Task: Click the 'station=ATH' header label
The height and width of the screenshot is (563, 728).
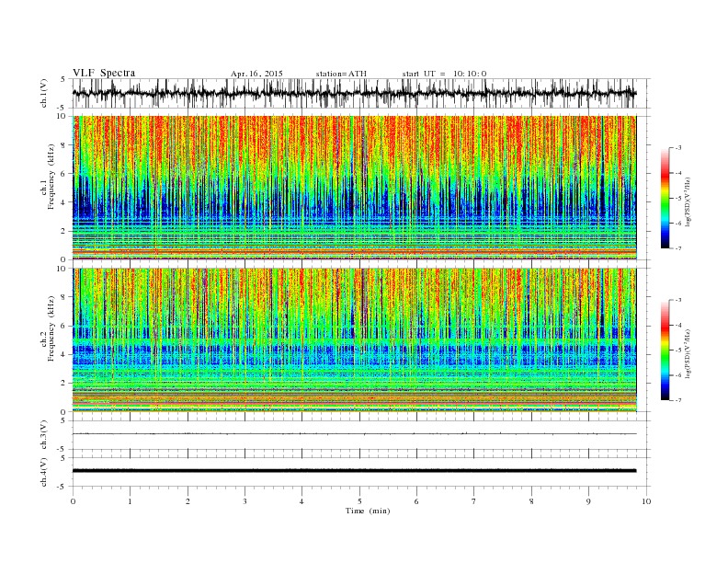Action: (x=341, y=74)
